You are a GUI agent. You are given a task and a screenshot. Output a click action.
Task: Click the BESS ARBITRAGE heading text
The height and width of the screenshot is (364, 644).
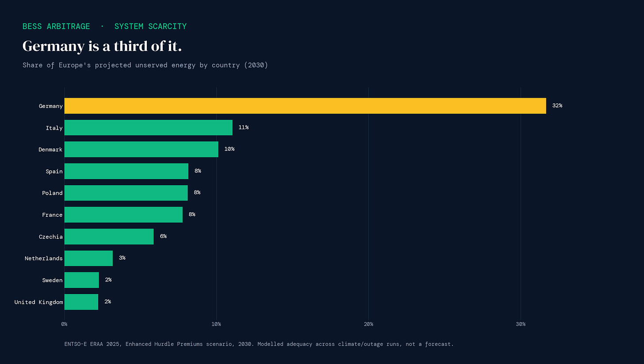(x=56, y=27)
